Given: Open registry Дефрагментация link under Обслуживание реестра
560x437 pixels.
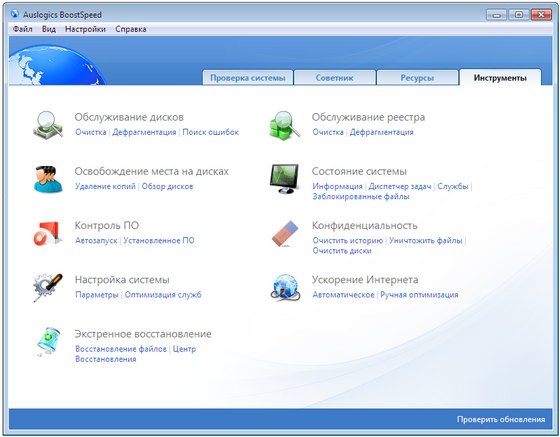Looking at the screenshot, I should click(x=381, y=132).
